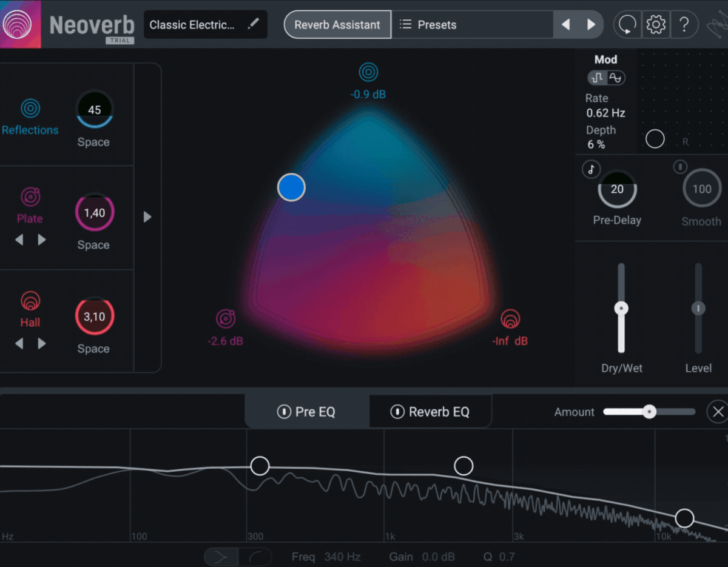Click the circular reset icon in header
This screenshot has width=728, height=567.
pyautogui.click(x=627, y=25)
